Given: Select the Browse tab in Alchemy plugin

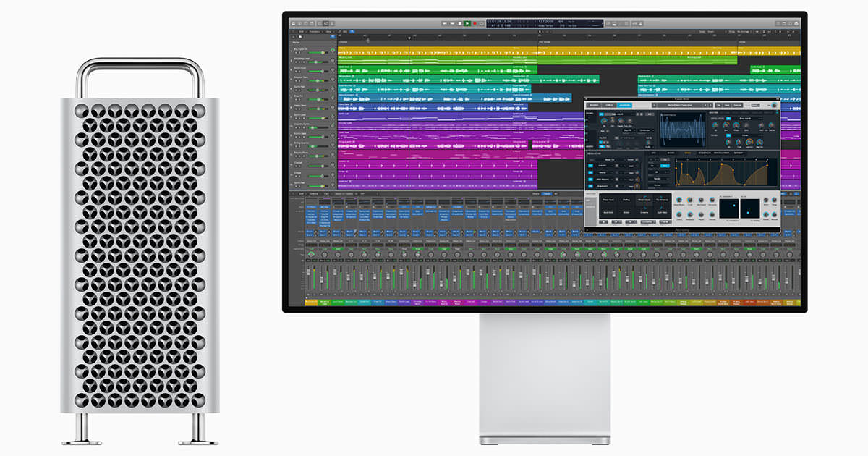Looking at the screenshot, I should click(594, 106).
